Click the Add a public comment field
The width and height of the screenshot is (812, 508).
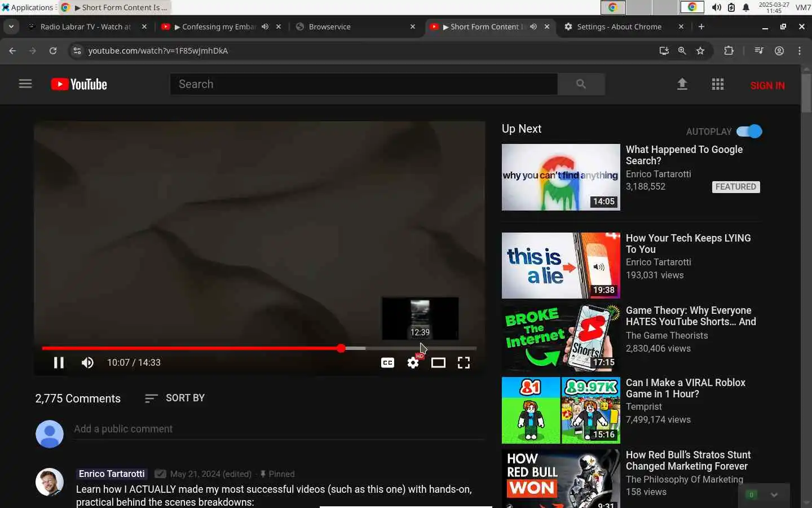[x=279, y=429]
